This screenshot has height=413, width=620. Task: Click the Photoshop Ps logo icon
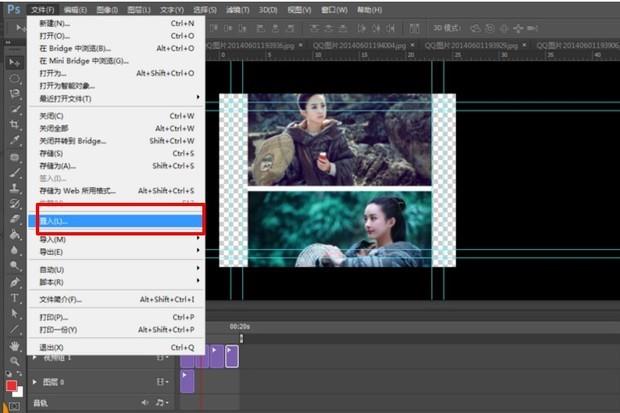14,9
